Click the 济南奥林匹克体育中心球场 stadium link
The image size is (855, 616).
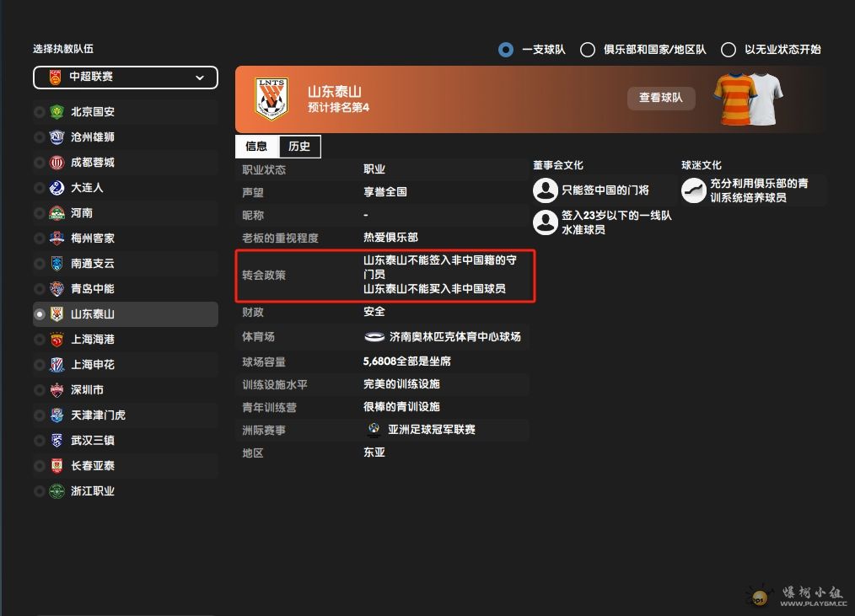[x=455, y=337]
